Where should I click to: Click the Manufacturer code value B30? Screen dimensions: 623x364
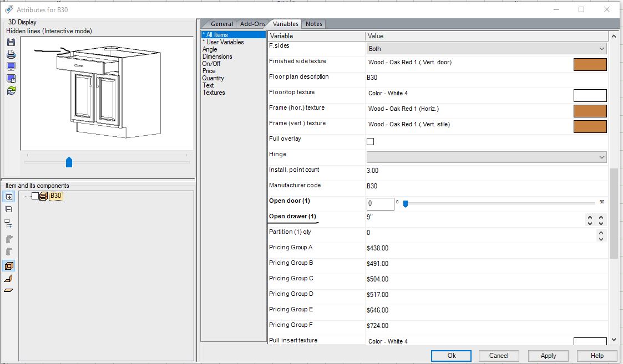[x=372, y=186]
